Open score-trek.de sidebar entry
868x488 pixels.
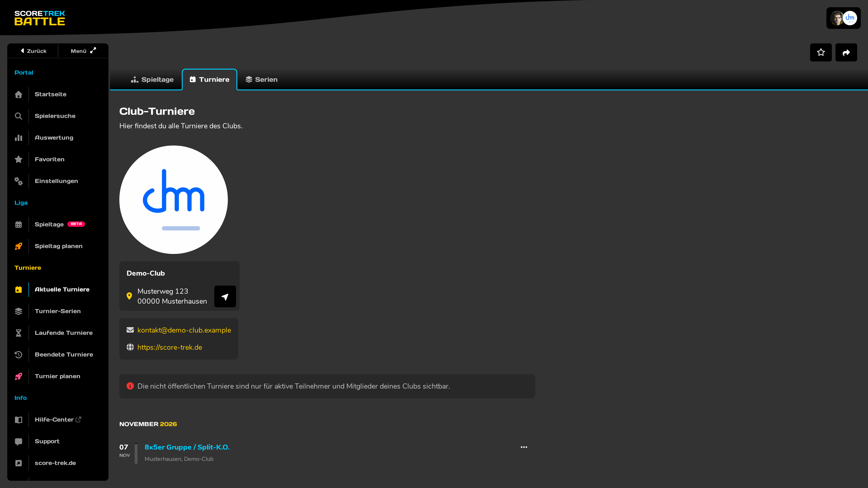pos(58,463)
